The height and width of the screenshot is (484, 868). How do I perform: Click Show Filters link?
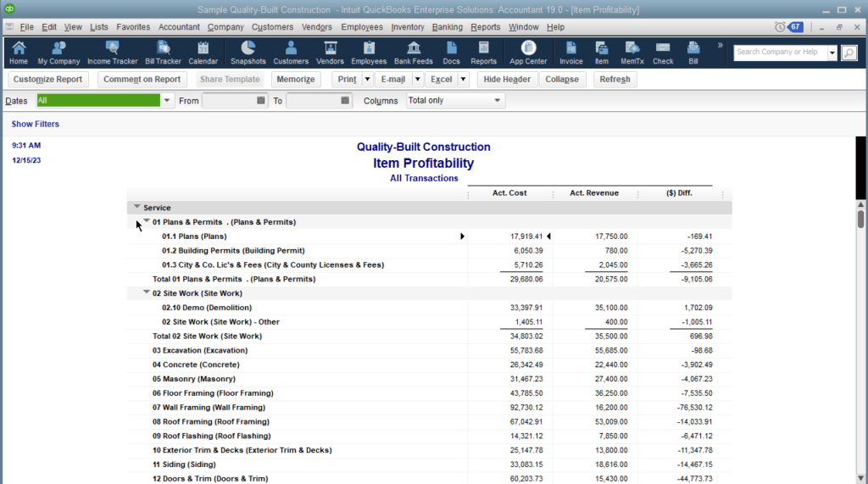(x=35, y=124)
